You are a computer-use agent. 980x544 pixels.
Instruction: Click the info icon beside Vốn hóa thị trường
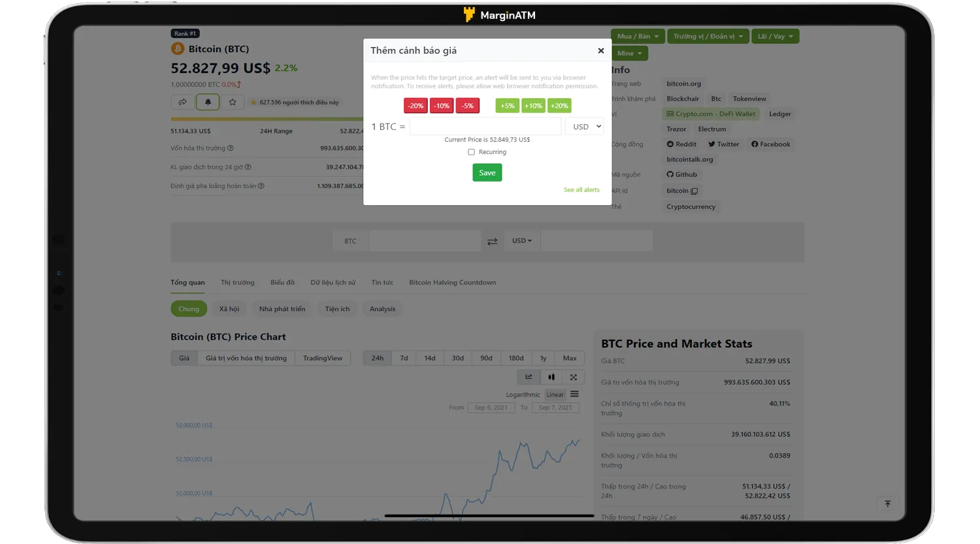pyautogui.click(x=231, y=148)
